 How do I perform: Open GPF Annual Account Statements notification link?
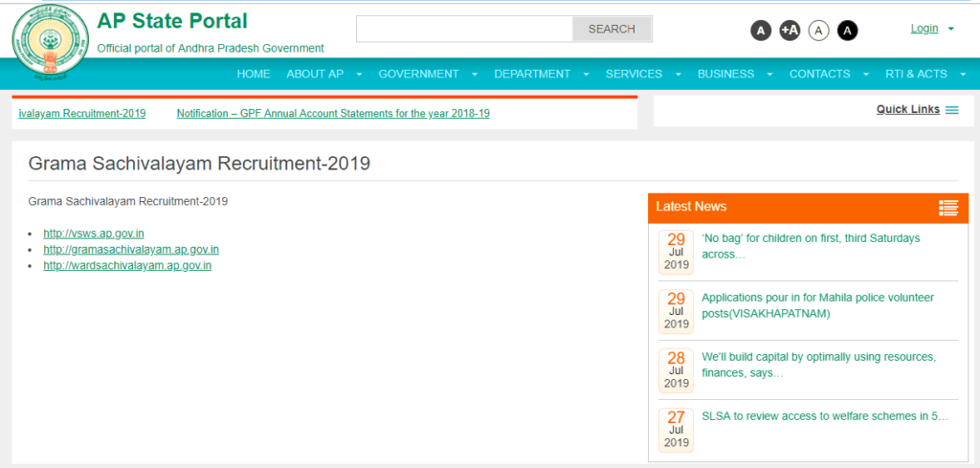coord(333,113)
